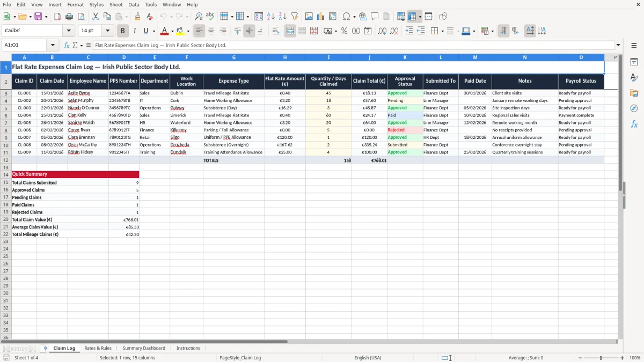Screen dimensions: 644x362
Task: Open the Sidebar Gallery icon
Action: pos(634,93)
